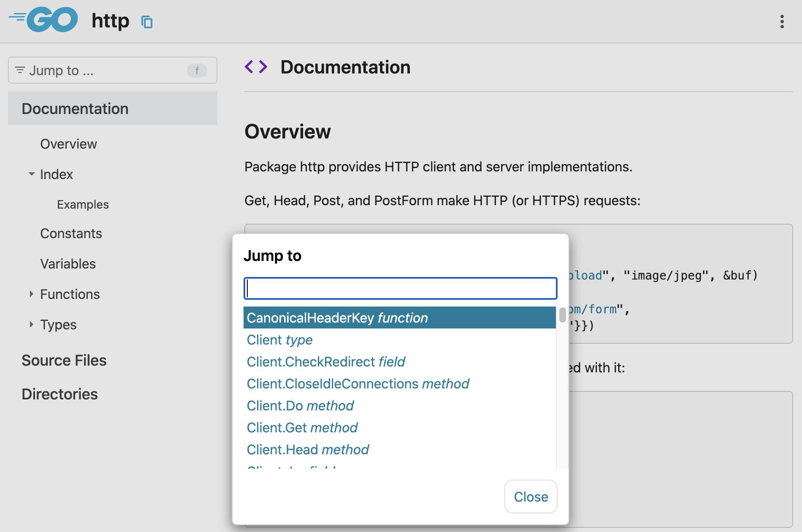The image size is (802, 532).
Task: Copy the http package path using copy icon
Action: pos(146,22)
